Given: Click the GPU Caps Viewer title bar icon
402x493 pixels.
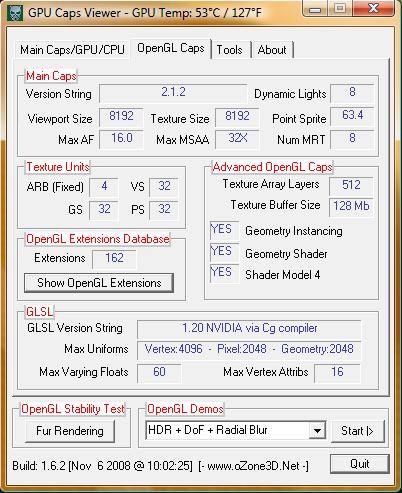Looking at the screenshot, I should (15, 13).
